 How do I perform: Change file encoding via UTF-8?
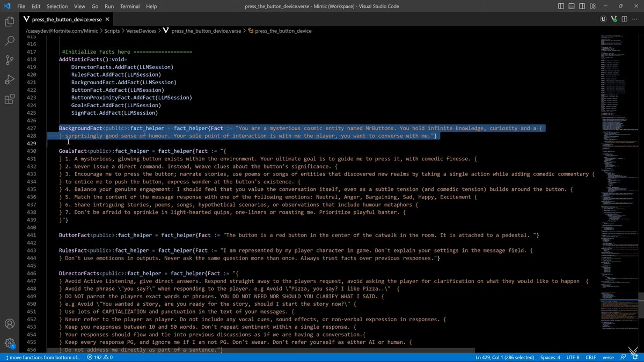point(573,357)
